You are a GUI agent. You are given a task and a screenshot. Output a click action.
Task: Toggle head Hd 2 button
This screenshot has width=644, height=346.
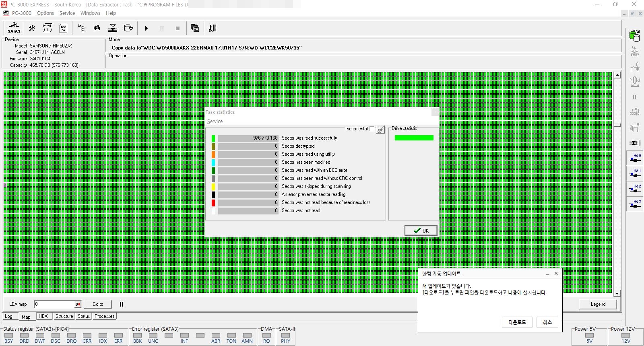635,189
